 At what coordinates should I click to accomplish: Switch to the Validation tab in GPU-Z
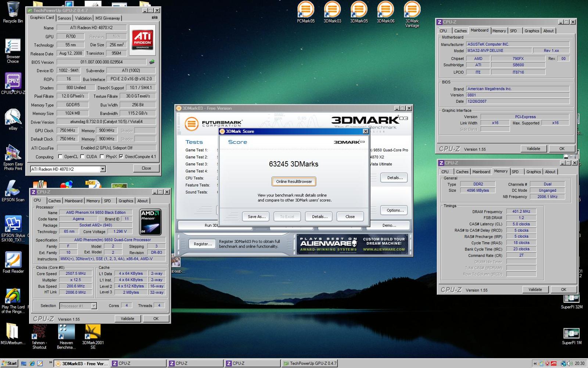tap(83, 18)
